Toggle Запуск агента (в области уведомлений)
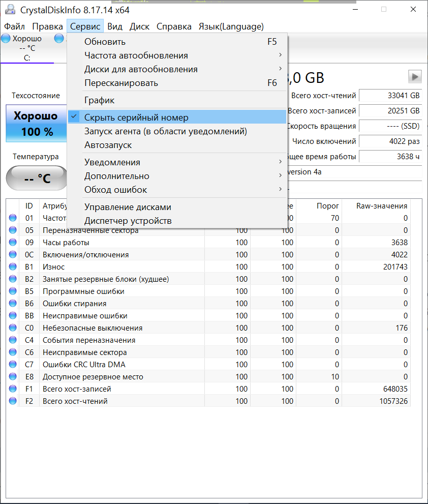The image size is (428, 504). 177,131
